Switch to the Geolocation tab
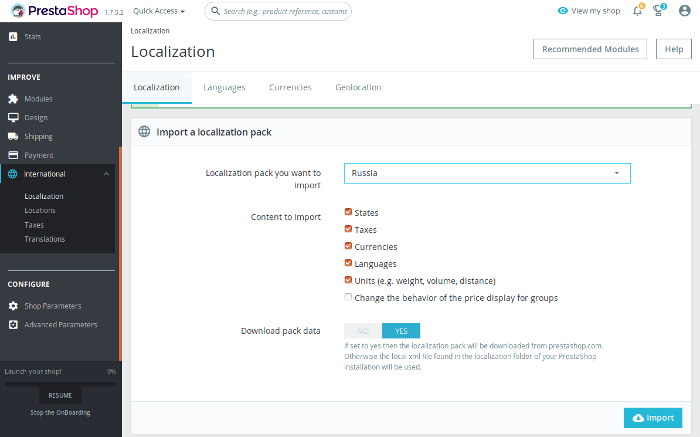The image size is (700, 437). (x=358, y=87)
